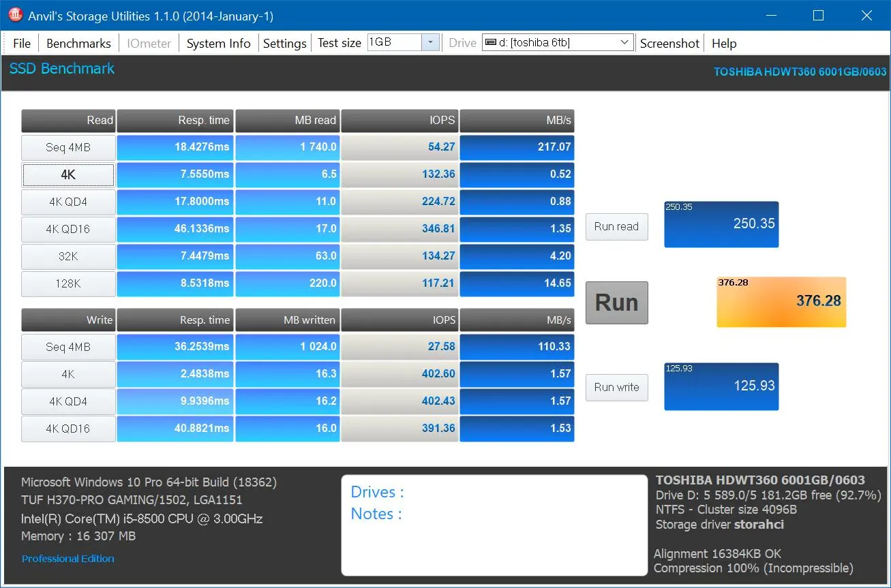The image size is (891, 588).
Task: Click the Memory : 16 307 MB line
Action: [x=78, y=536]
